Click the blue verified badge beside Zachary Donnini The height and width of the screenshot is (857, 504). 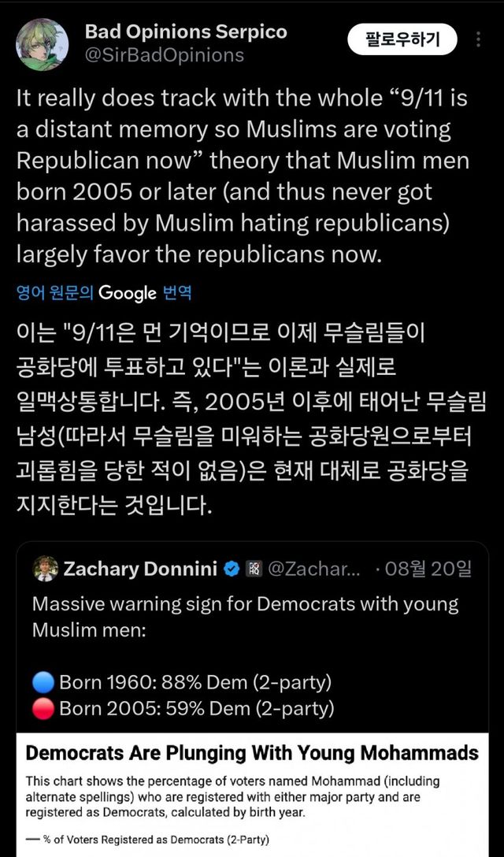[x=232, y=569]
